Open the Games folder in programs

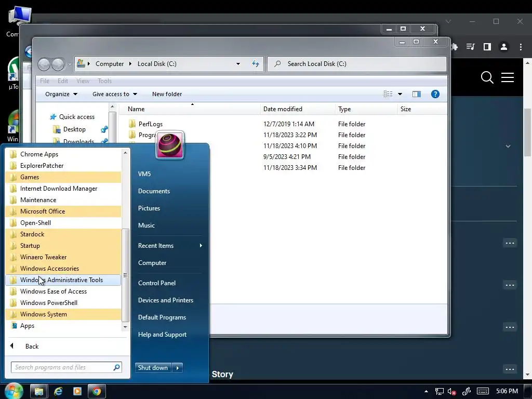tap(63, 177)
